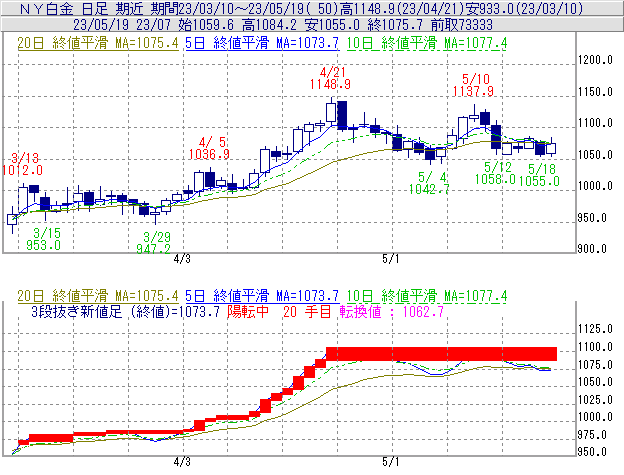
Task: Click the 高1084.2 daily high value
Action: pyautogui.click(x=269, y=25)
